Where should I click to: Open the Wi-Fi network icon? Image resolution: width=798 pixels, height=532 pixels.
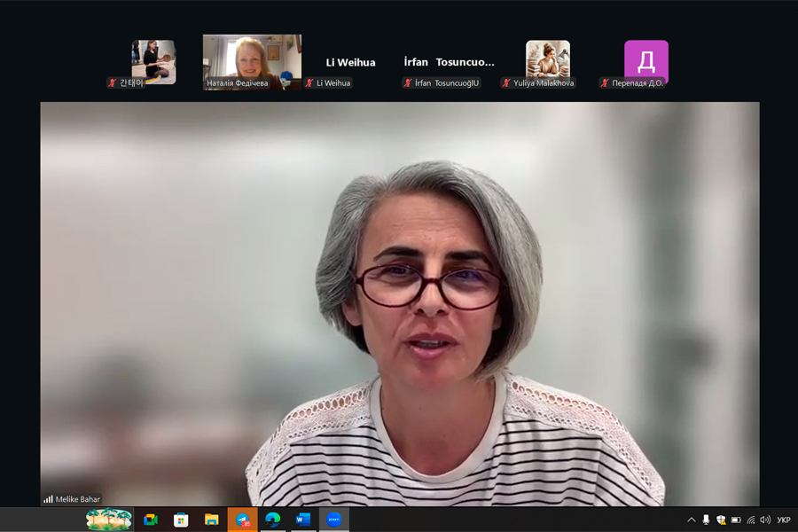click(x=751, y=520)
